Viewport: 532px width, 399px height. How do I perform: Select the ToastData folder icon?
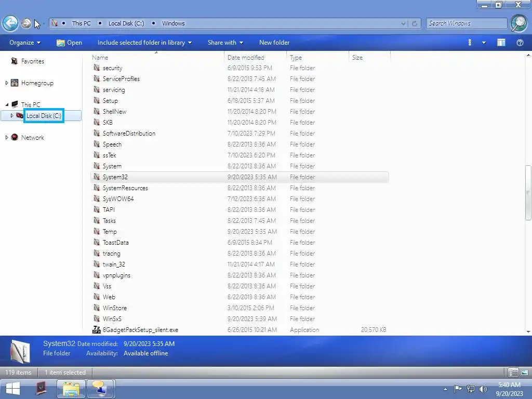(x=97, y=242)
